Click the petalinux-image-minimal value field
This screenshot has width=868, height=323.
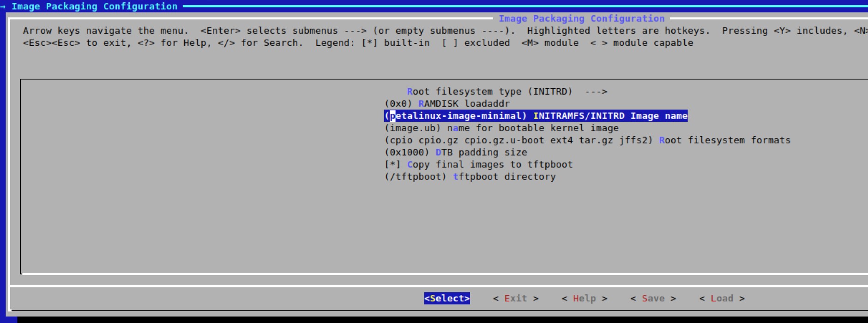(x=455, y=116)
